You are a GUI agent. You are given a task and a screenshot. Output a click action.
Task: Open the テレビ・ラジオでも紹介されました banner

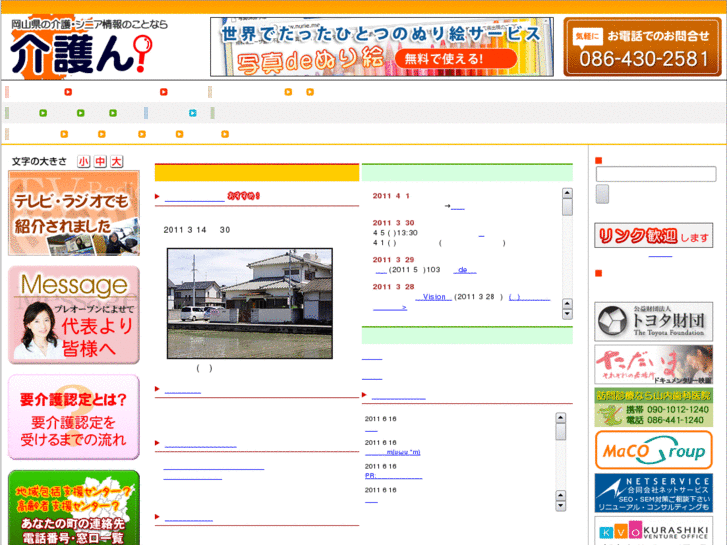coord(74,213)
